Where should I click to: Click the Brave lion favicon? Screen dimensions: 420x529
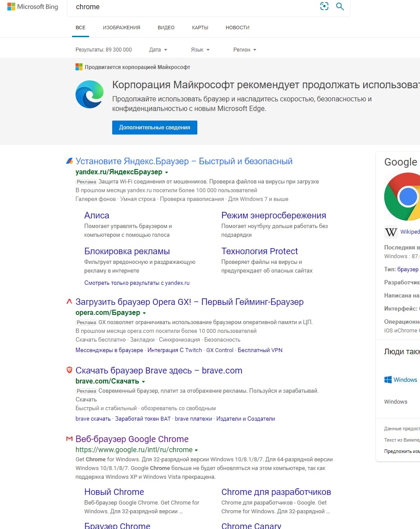pos(69,370)
